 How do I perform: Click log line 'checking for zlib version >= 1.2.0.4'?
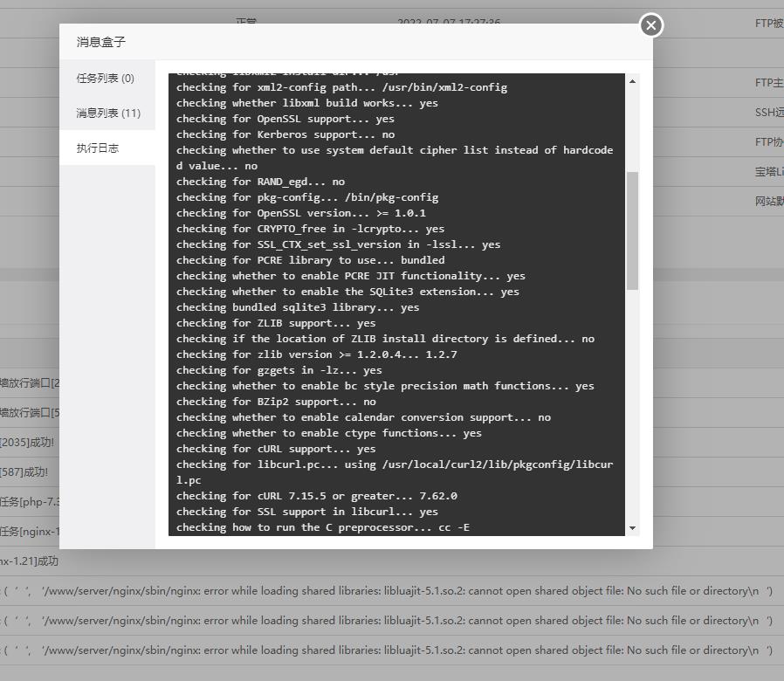[317, 354]
